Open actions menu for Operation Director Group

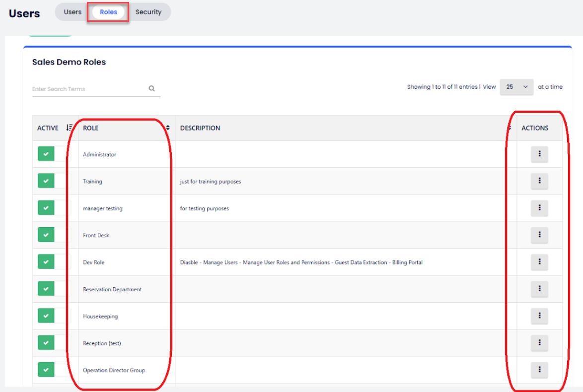pos(539,370)
